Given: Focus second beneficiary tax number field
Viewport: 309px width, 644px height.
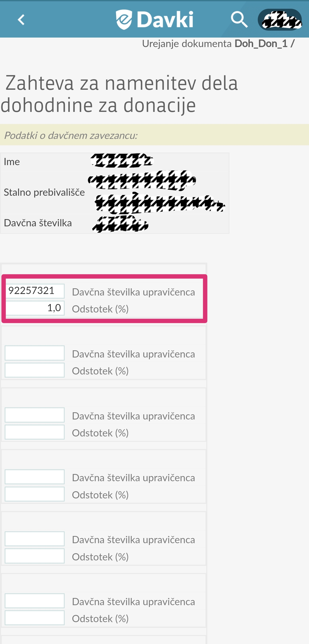Looking at the screenshot, I should (x=35, y=353).
